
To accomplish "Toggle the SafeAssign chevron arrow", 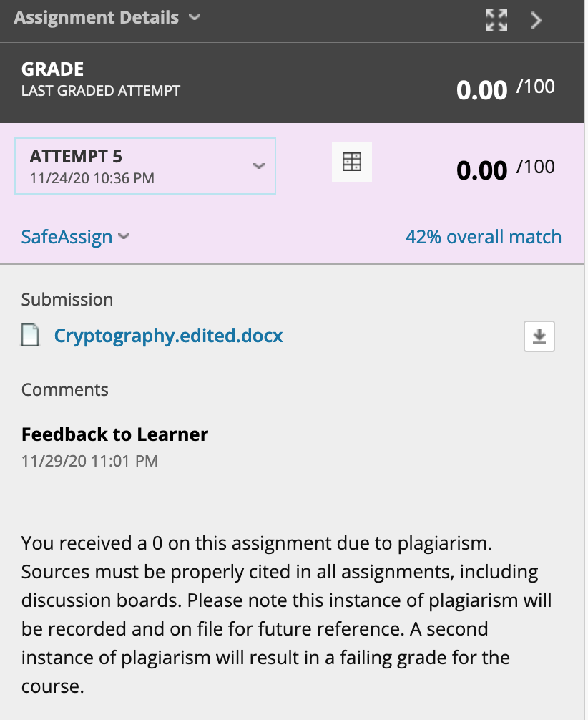I will 124,237.
